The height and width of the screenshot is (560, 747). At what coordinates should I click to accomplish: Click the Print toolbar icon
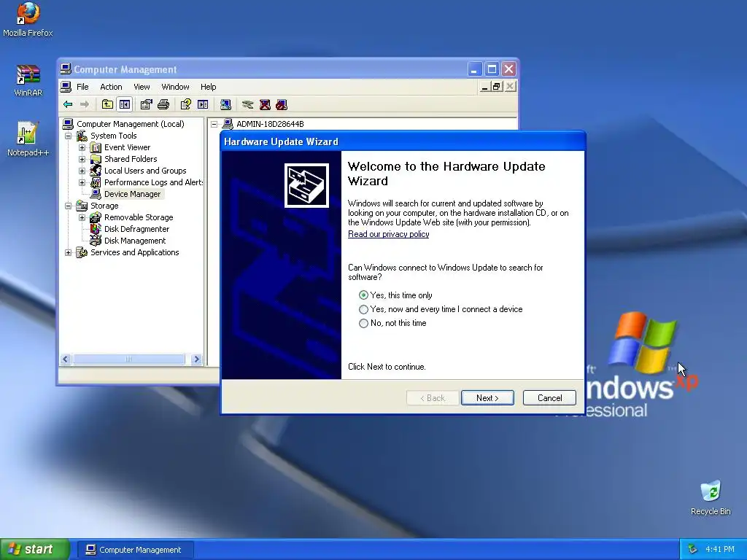pyautogui.click(x=163, y=104)
